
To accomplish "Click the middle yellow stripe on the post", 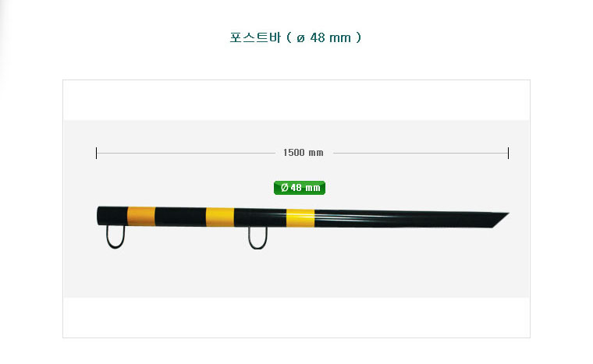I will click(x=220, y=217).
